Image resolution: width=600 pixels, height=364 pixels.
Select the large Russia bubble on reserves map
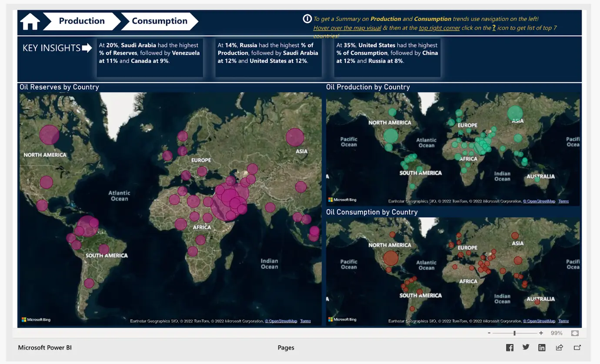pos(295,137)
